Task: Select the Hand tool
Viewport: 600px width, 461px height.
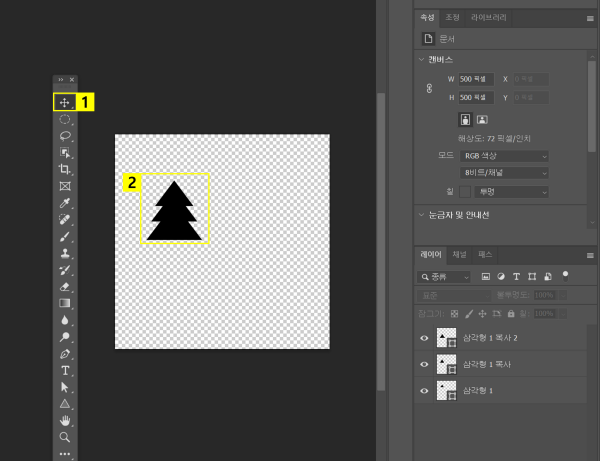Action: pos(65,420)
